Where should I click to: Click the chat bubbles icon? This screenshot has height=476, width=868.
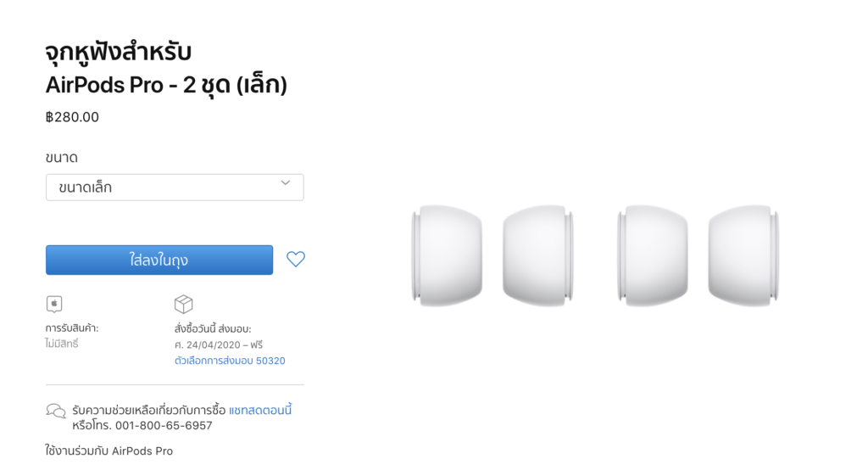tap(56, 412)
